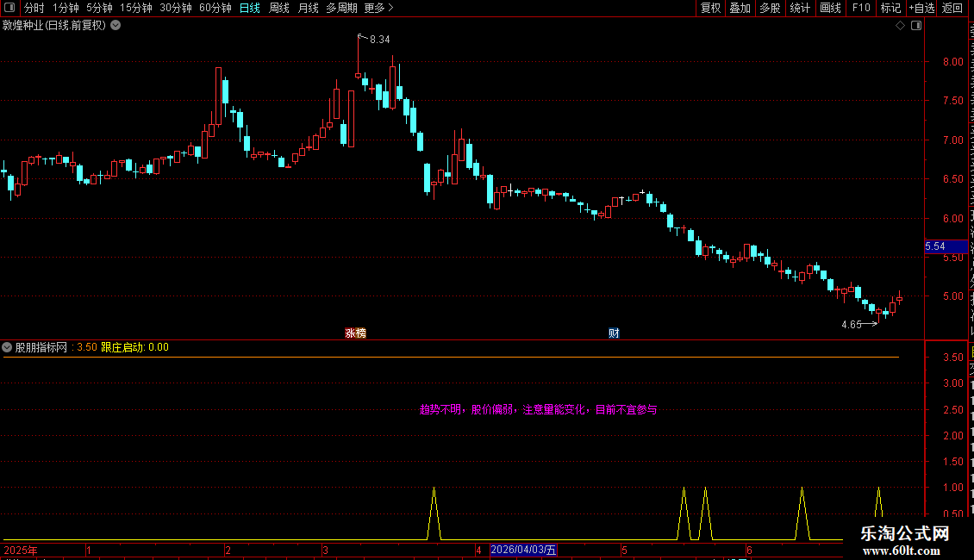Add stock via +自选 button
The width and height of the screenshot is (974, 560).
click(921, 8)
